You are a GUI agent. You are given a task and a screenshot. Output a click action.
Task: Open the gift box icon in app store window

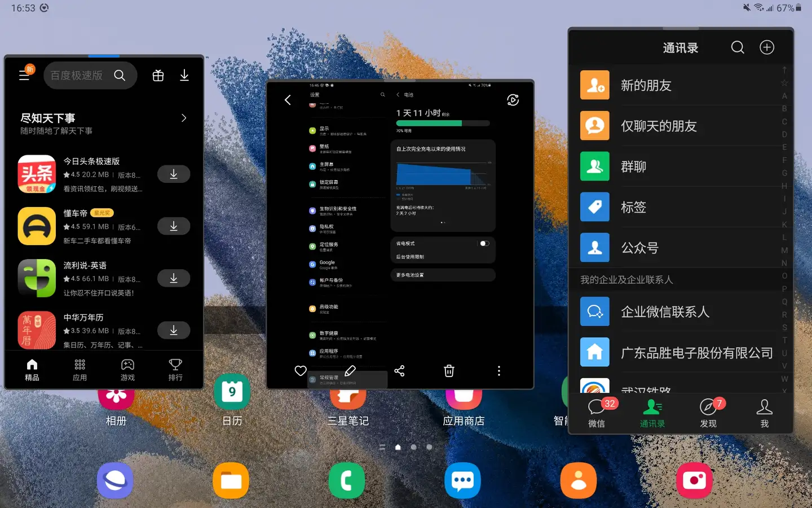[158, 75]
